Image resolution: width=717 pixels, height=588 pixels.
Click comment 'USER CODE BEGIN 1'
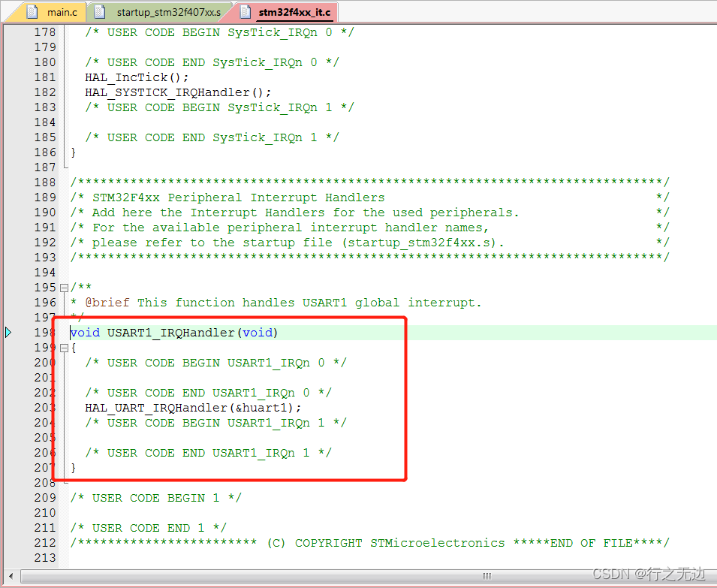coord(155,497)
